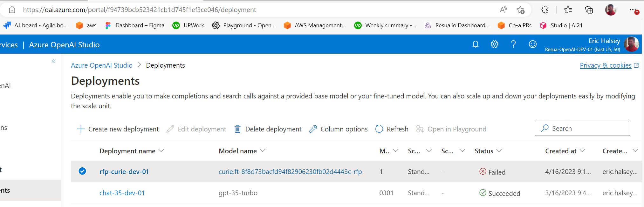Expand the Deployment name column sort dropdown
The width and height of the screenshot is (644, 207).
point(161,151)
